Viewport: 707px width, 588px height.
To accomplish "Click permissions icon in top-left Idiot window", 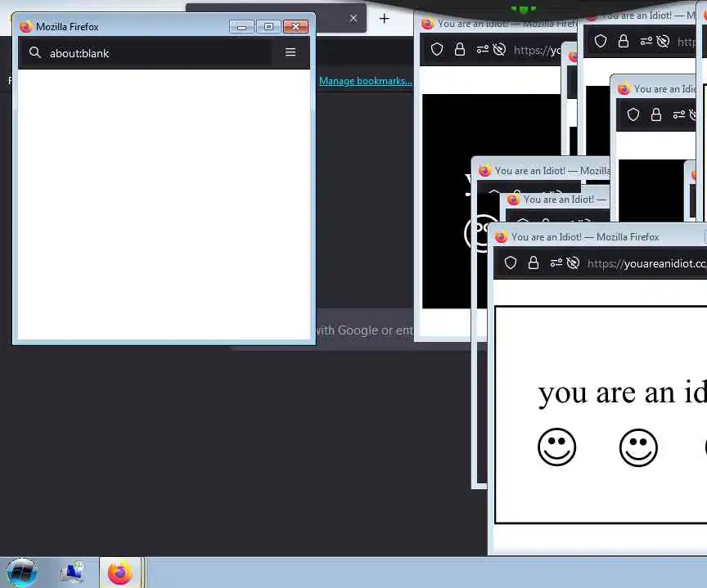I will click(x=483, y=49).
